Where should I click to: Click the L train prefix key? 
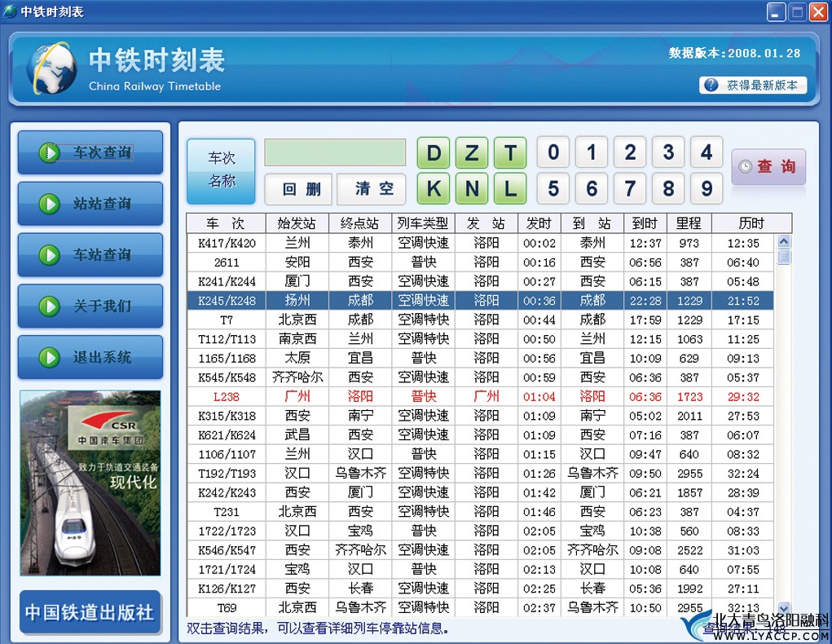tap(510, 189)
